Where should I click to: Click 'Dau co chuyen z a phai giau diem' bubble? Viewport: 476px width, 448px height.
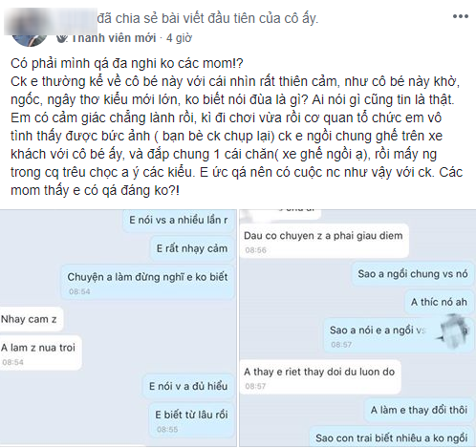(x=324, y=241)
